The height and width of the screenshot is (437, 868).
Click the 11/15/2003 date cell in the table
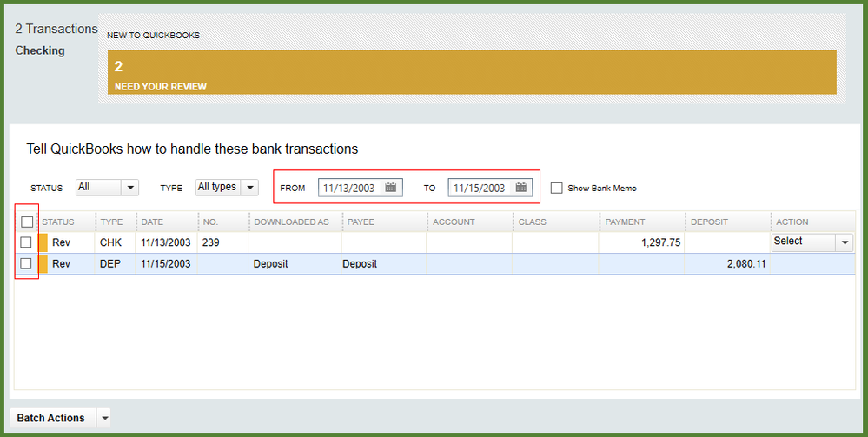(165, 264)
